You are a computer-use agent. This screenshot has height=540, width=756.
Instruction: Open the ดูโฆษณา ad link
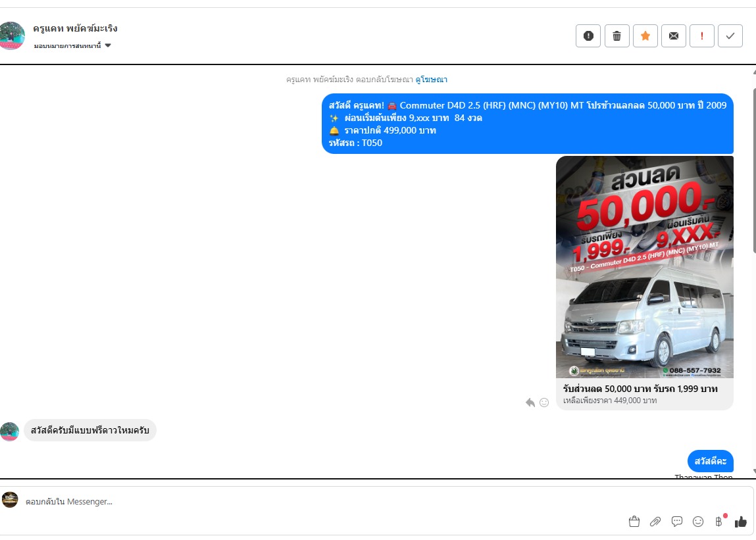(x=432, y=80)
